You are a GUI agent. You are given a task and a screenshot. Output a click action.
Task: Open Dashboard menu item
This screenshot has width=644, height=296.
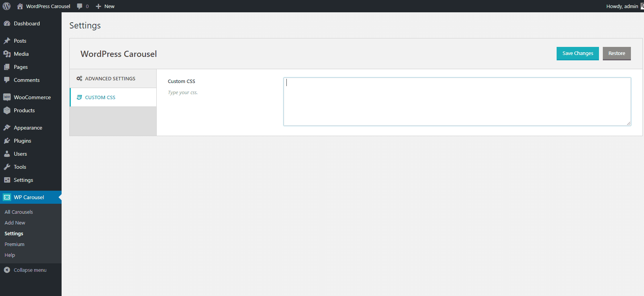tap(31, 23)
